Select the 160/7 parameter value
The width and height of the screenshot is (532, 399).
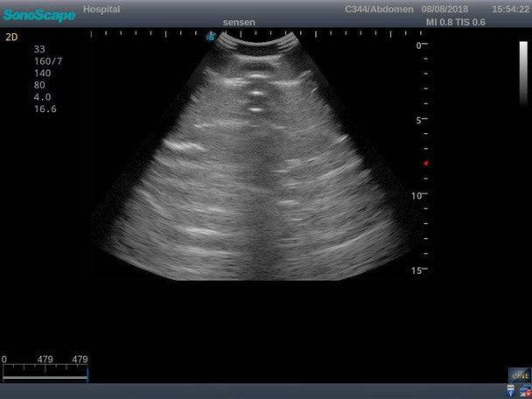48,61
